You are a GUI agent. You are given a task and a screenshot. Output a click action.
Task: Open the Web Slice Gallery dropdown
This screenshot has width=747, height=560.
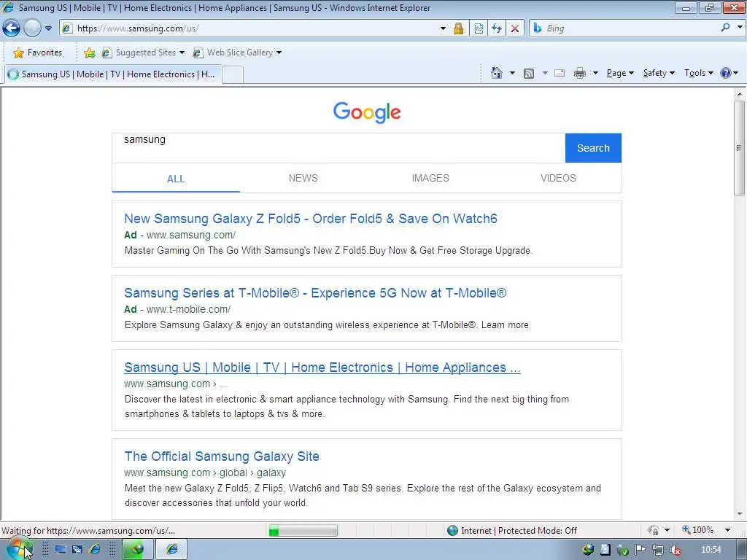click(237, 52)
